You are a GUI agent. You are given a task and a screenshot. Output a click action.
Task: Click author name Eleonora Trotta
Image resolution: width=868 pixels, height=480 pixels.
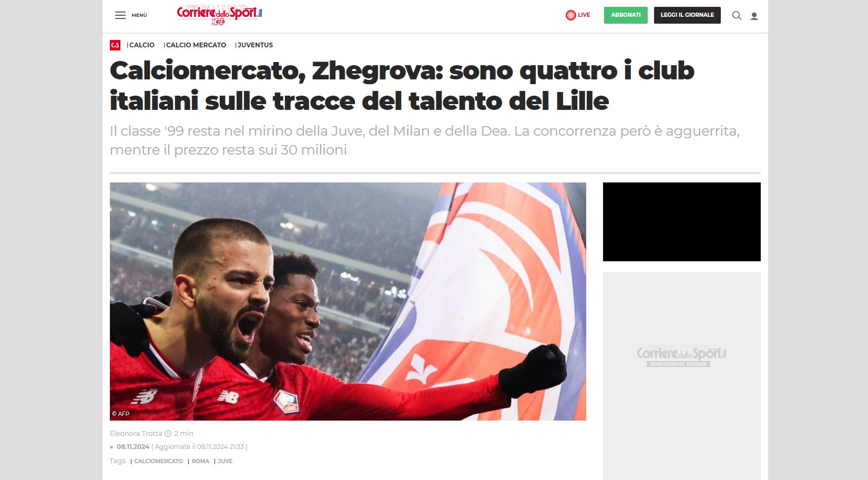[x=136, y=434]
